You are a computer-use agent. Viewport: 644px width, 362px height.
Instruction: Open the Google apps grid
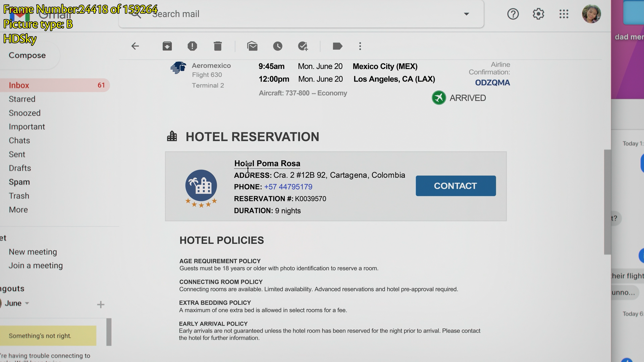click(564, 14)
